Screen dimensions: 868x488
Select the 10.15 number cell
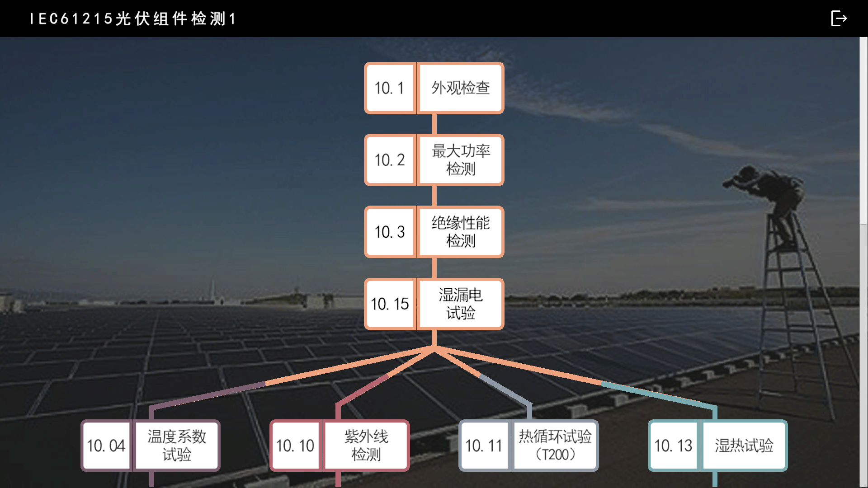click(390, 304)
